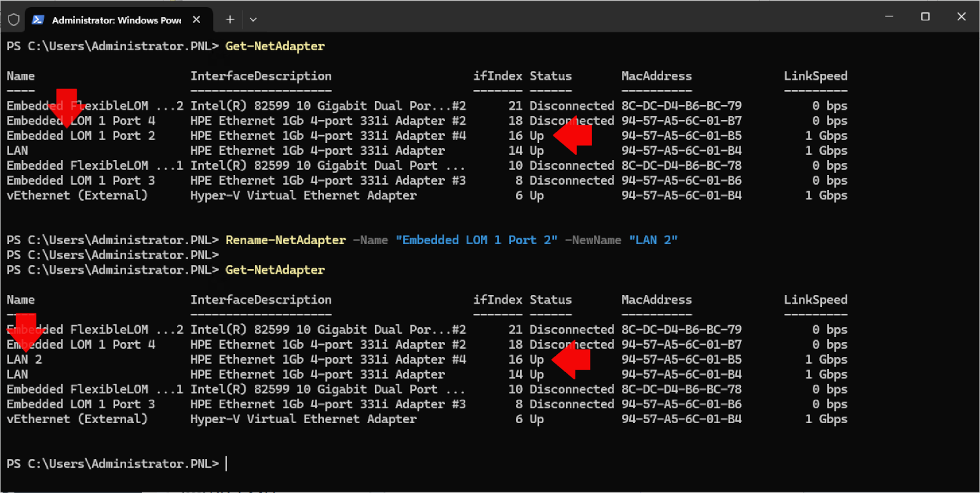The width and height of the screenshot is (980, 493).
Task: Click the PowerShell icon in the tab
Action: 38,20
